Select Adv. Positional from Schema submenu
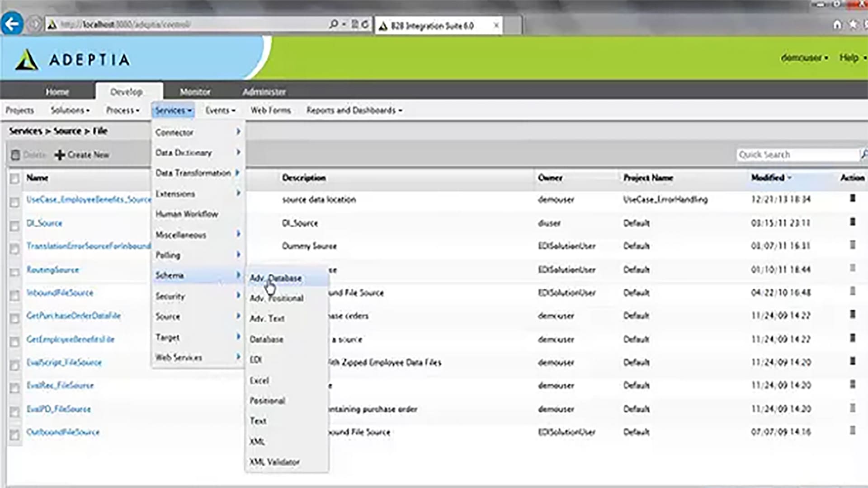The image size is (868, 488). (276, 298)
